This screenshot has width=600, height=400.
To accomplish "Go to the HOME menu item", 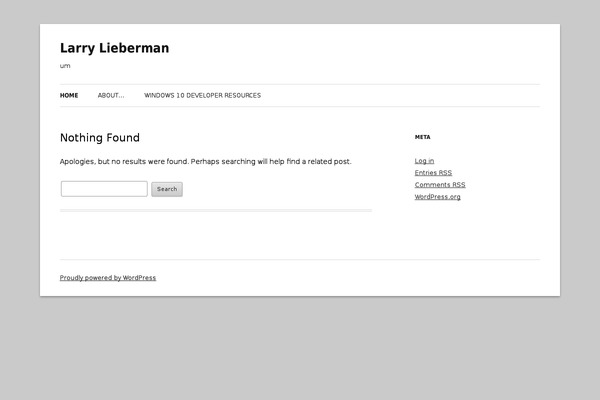I will pyautogui.click(x=69, y=96).
